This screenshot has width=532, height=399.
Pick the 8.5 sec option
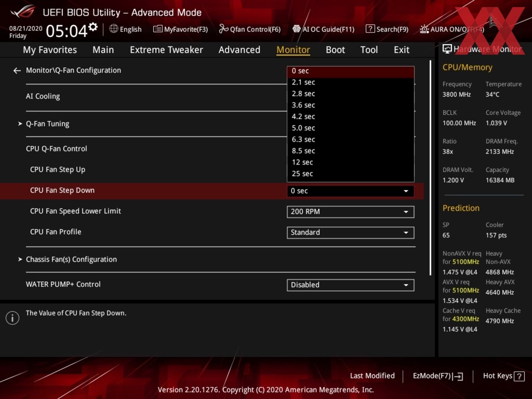pyautogui.click(x=350, y=151)
